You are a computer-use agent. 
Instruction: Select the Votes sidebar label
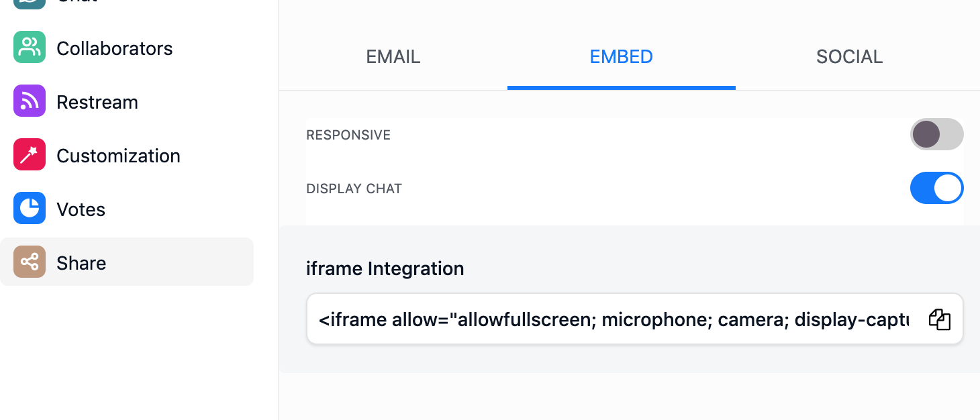click(81, 209)
